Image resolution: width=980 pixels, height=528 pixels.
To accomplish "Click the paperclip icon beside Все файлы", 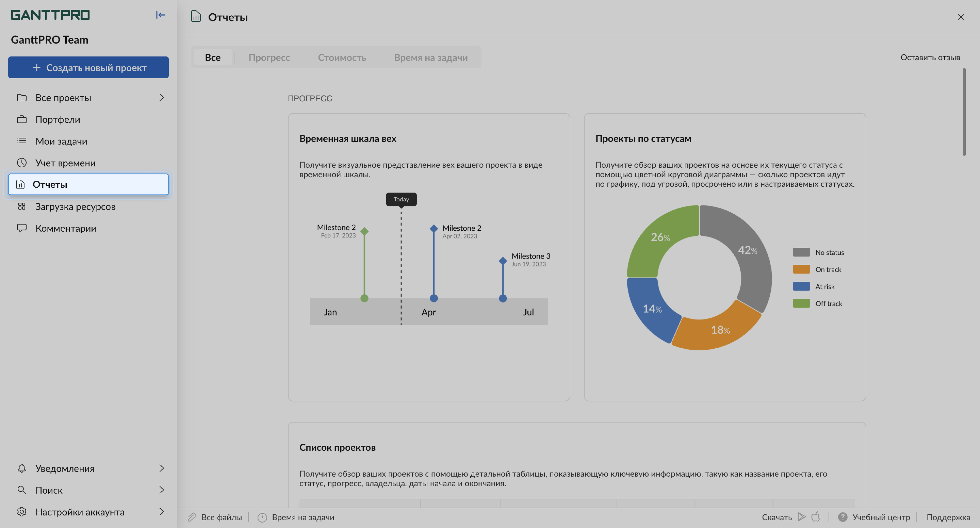I will point(192,517).
